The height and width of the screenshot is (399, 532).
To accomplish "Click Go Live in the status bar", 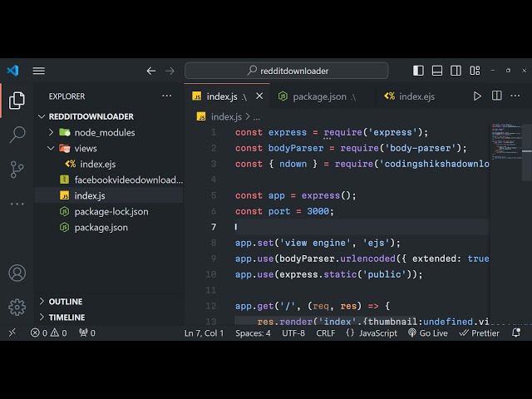I will pyautogui.click(x=427, y=332).
